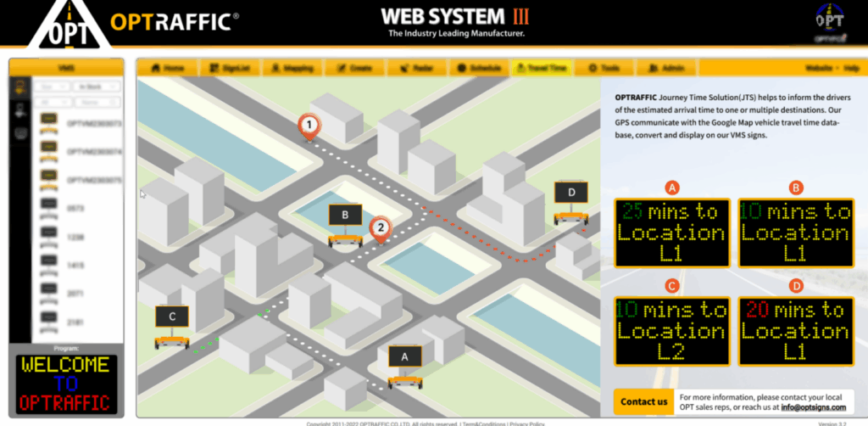Click the Help link in the menu bar
868x426 pixels.
pos(850,68)
